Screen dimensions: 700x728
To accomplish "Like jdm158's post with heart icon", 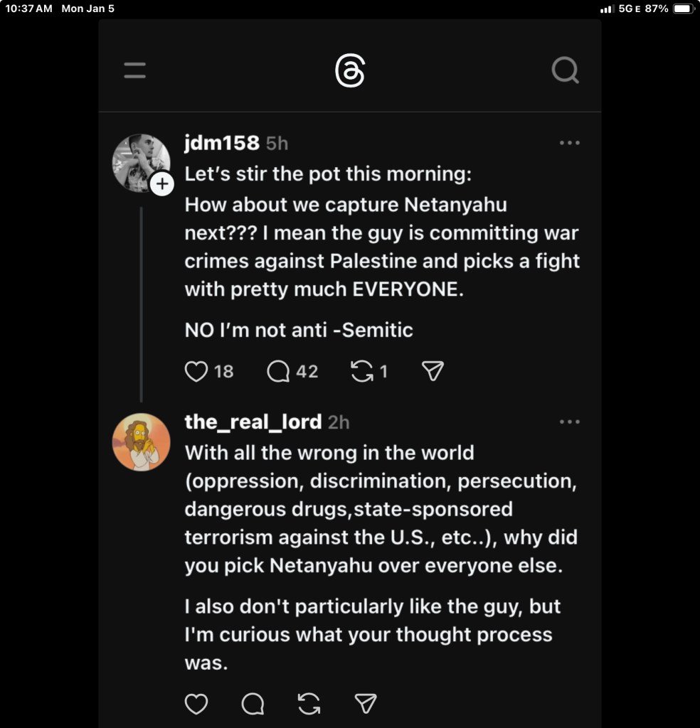I will 196,371.
